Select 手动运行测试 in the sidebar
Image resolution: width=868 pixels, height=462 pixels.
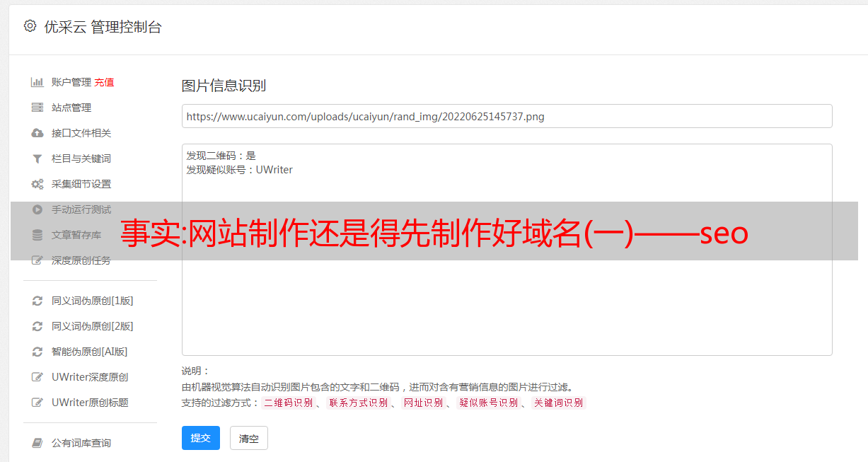coord(81,209)
